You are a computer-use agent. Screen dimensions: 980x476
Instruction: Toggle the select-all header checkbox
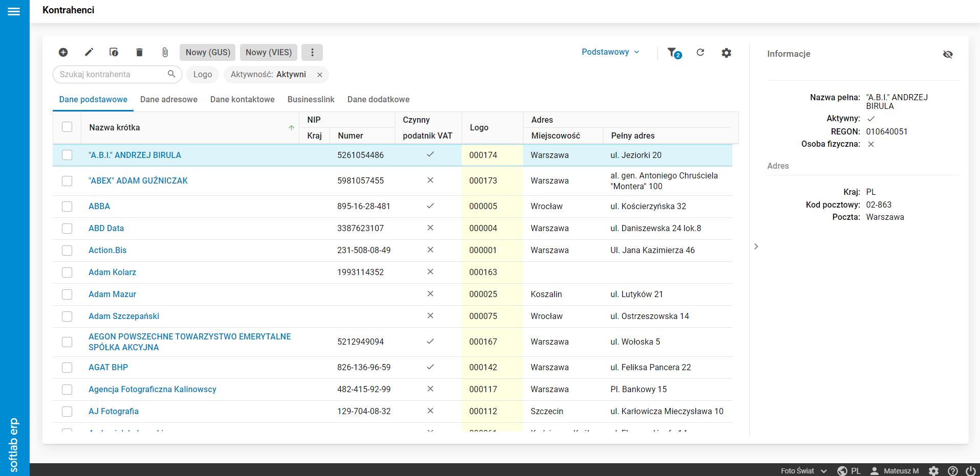click(x=67, y=127)
